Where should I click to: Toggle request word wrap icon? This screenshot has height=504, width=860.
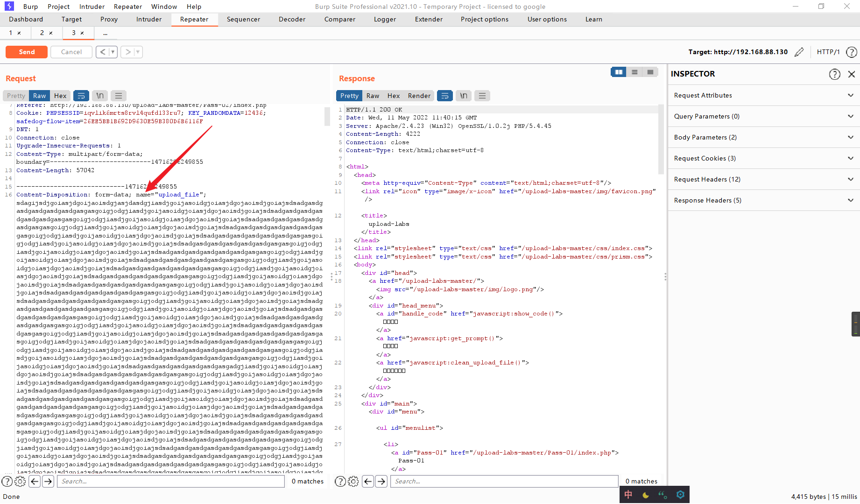click(81, 96)
